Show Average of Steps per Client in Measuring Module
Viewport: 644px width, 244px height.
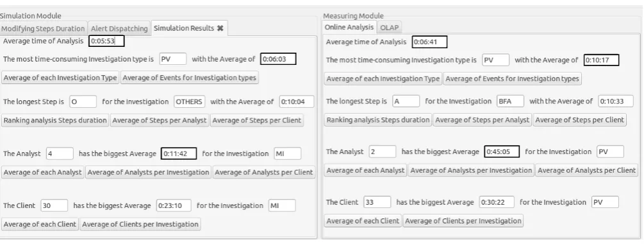point(579,120)
